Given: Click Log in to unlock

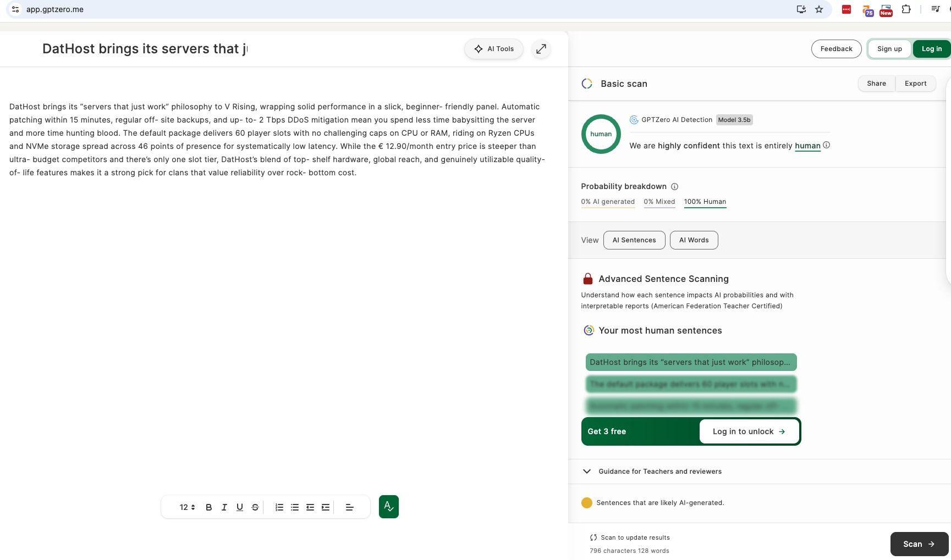Looking at the screenshot, I should pos(749,431).
